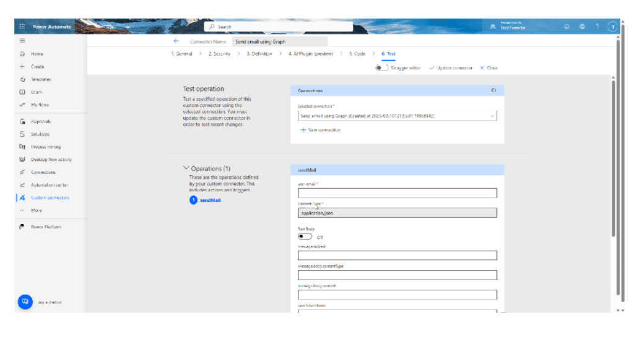Select the sendMail operation

tap(210, 200)
